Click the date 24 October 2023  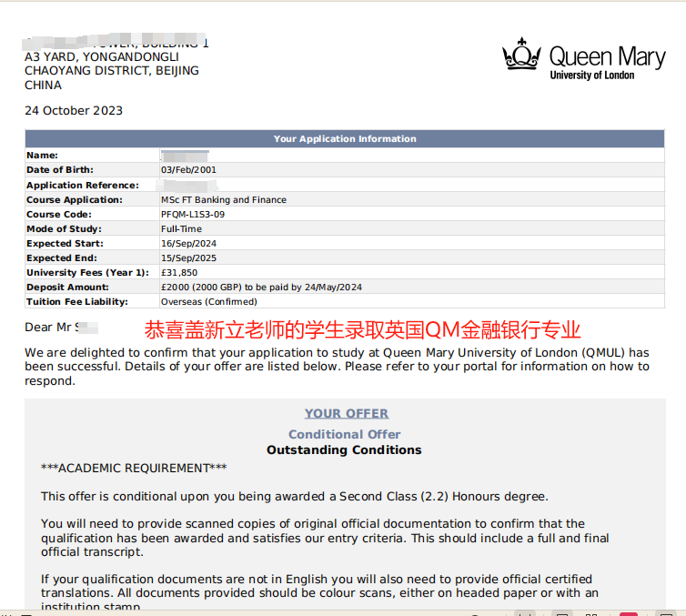(74, 111)
